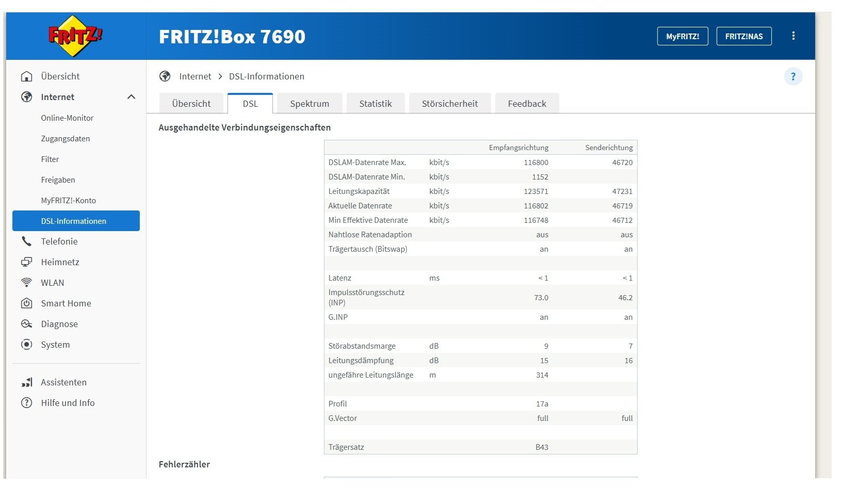Viewport: 844px width, 504px height.
Task: Click the Telefonie phone icon
Action: (x=26, y=241)
